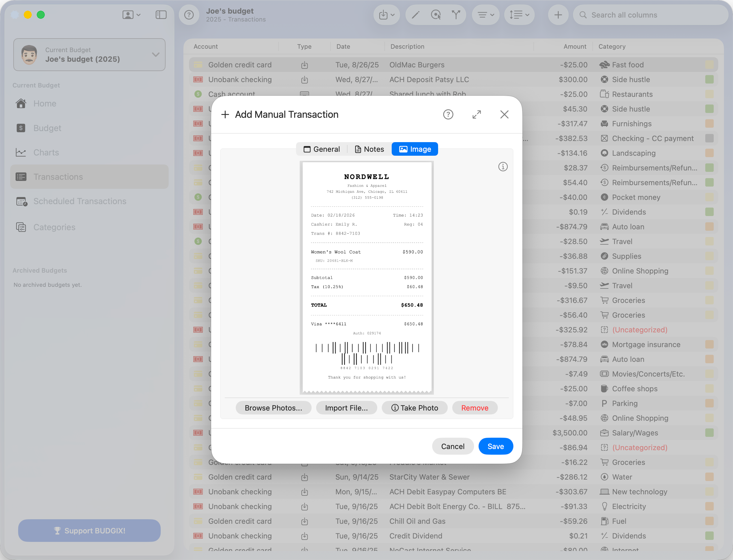This screenshot has width=733, height=560.
Task: Open the Current Budget selector dropdown
Action: click(x=89, y=55)
